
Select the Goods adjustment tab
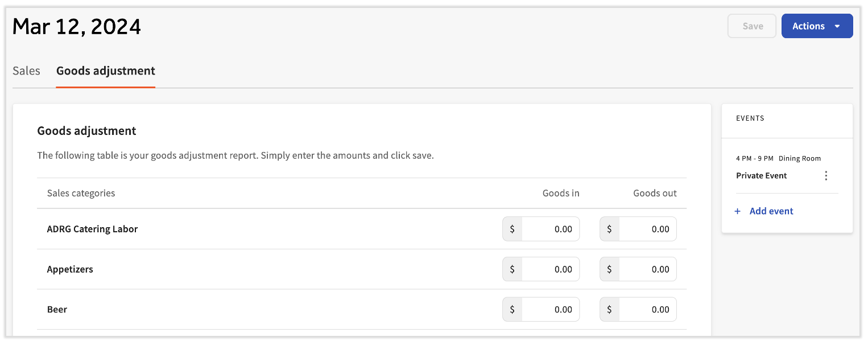106,71
